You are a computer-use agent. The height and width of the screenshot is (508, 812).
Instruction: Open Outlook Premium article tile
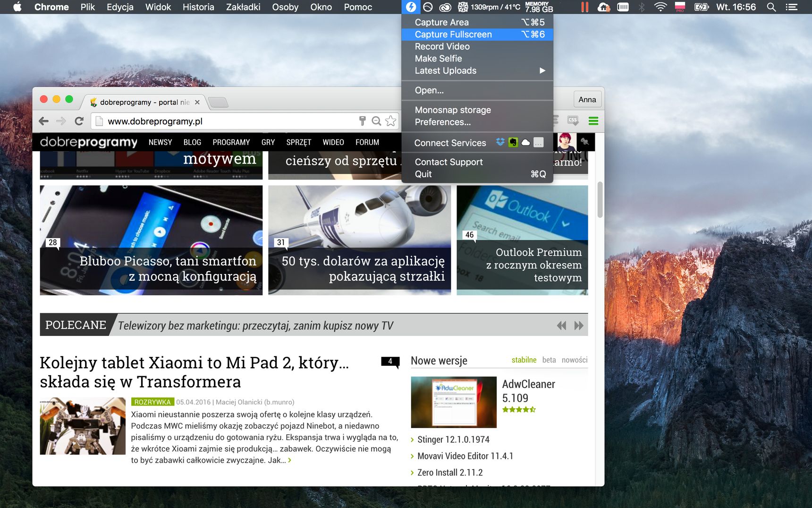click(522, 240)
